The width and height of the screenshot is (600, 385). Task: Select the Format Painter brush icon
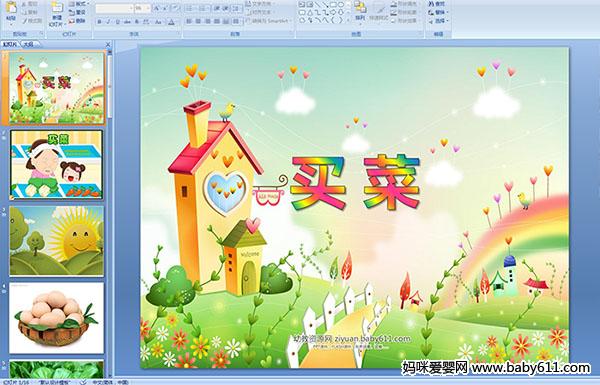coord(25,21)
